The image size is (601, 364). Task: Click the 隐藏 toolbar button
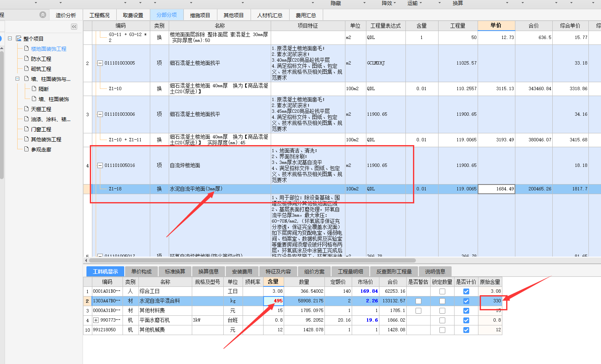point(336,3)
